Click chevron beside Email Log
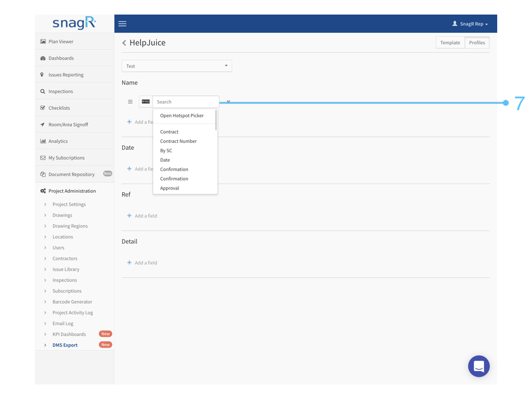Screen dimensions: 532x399 pyautogui.click(x=45, y=324)
